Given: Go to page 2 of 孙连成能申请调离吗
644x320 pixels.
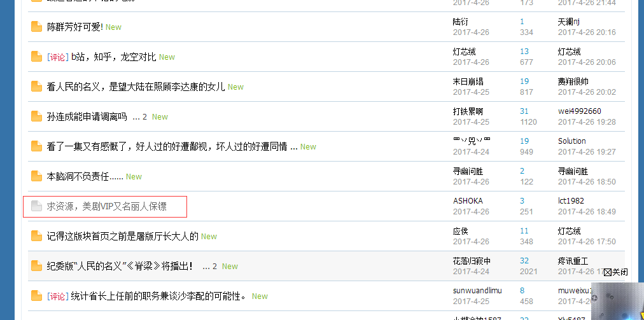Looking at the screenshot, I should tap(144, 117).
